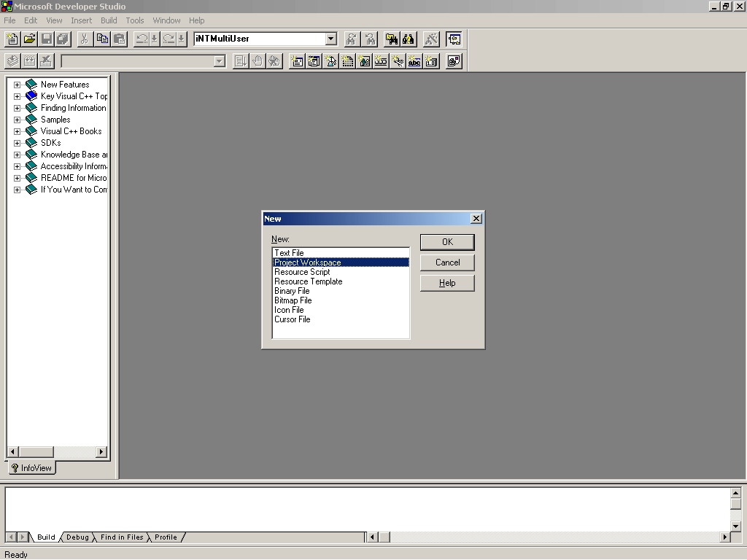Viewport: 747px width, 560px height.
Task: Switch to the Profile output tab
Action: [166, 537]
